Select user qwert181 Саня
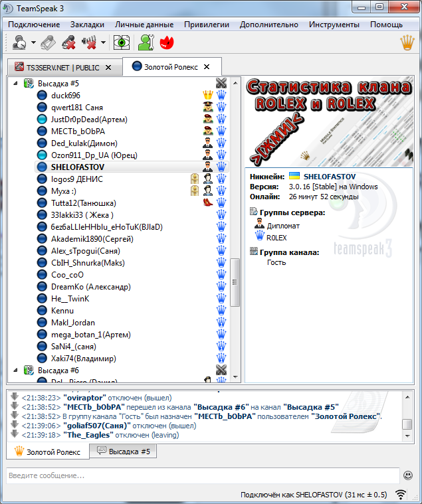Screen dimensions: 422x504 click(x=77, y=108)
